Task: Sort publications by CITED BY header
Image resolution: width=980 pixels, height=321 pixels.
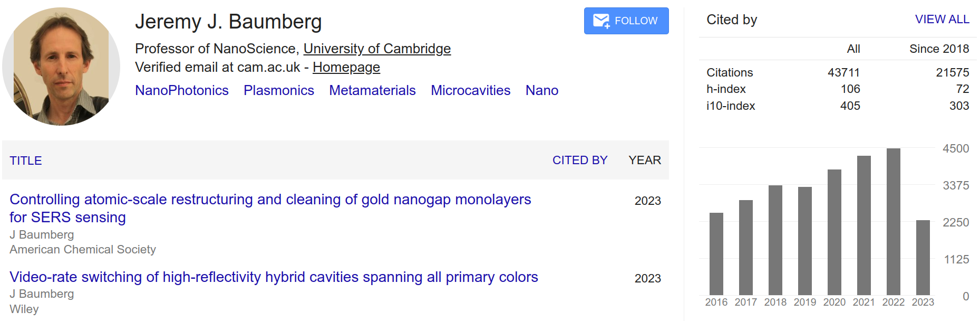Action: tap(580, 160)
